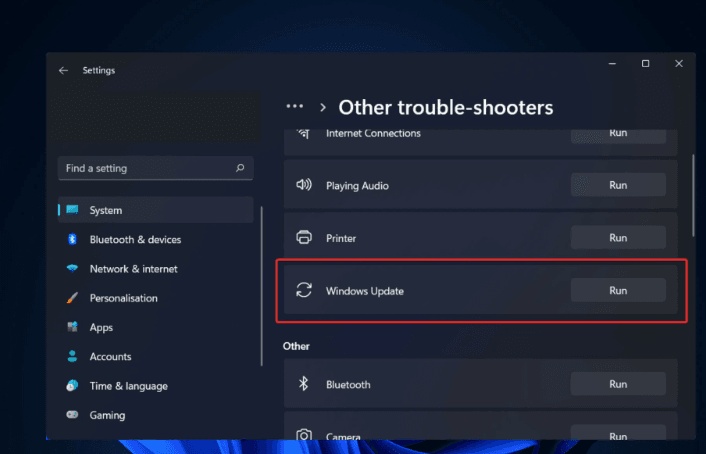
Task: Run the Printer troubleshooter
Action: 618,238
